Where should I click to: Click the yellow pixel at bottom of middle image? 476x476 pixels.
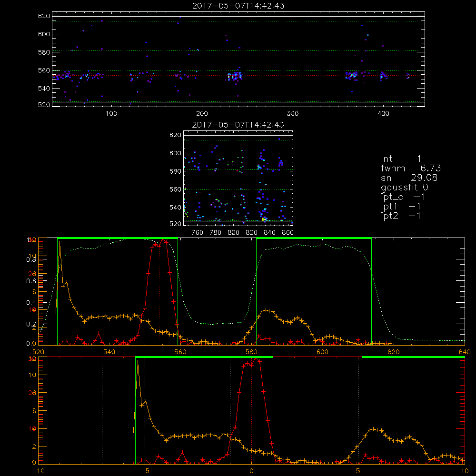[x=263, y=219]
